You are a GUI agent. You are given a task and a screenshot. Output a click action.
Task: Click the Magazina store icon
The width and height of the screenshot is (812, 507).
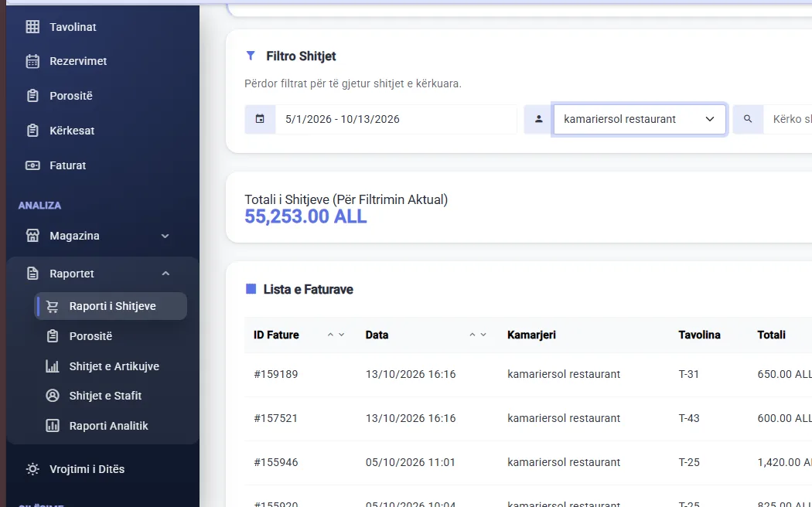32,236
